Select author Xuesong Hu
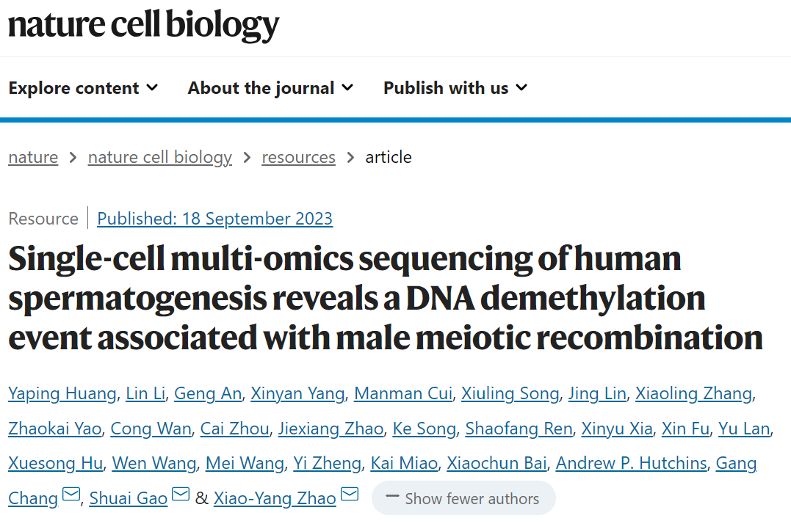The height and width of the screenshot is (532, 791). pos(56,463)
